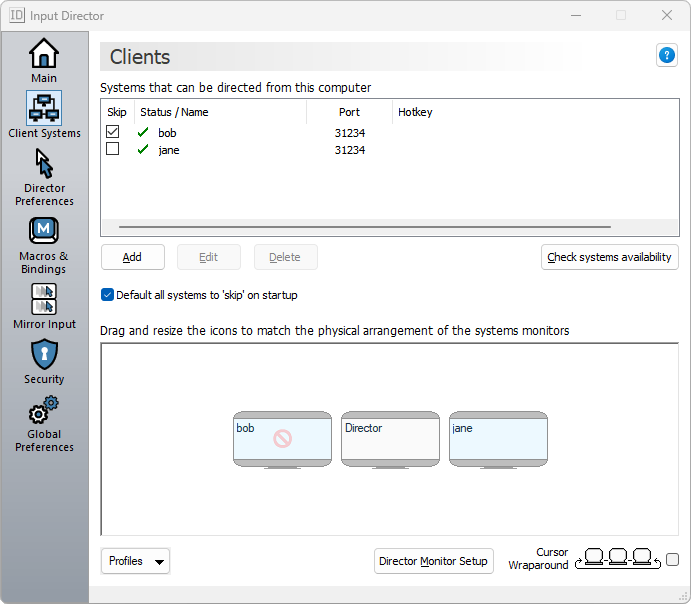Click the bob monitor icon in layout
The image size is (691, 604).
coord(282,440)
